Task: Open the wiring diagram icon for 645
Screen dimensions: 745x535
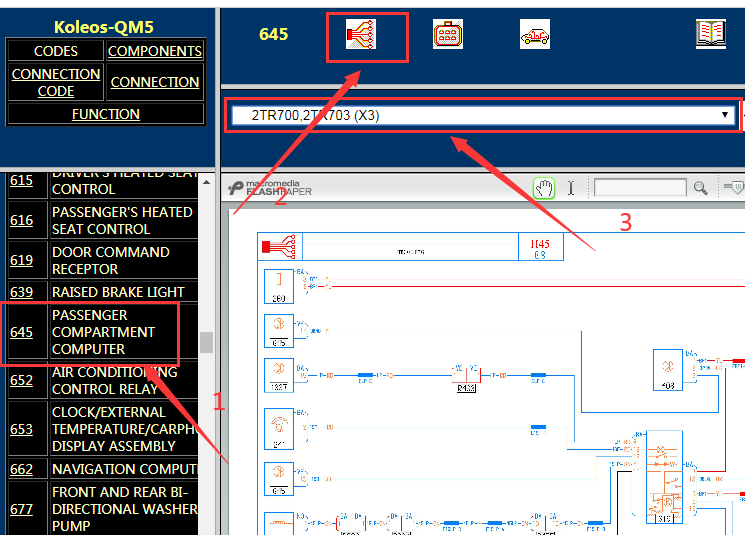Action: (361, 34)
